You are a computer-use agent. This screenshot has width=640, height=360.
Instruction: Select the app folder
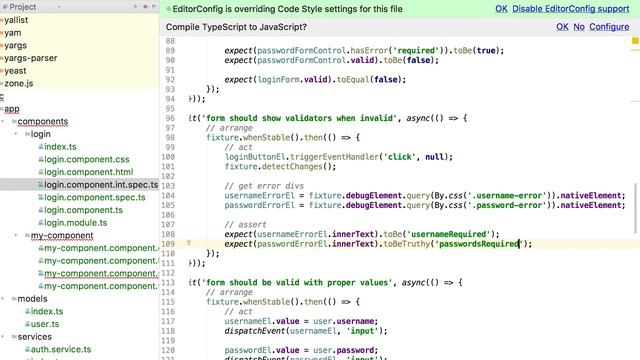point(12,109)
